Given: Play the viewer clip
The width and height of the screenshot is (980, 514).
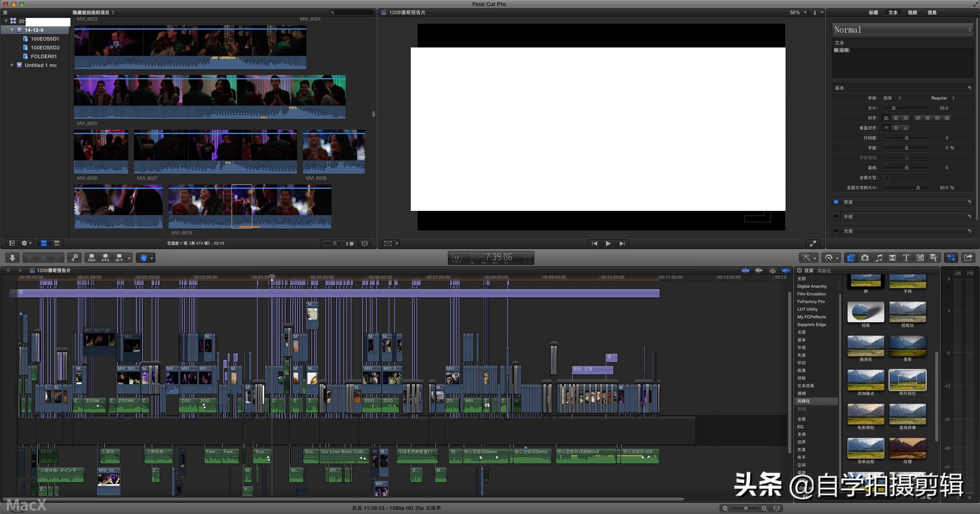Looking at the screenshot, I should point(608,243).
